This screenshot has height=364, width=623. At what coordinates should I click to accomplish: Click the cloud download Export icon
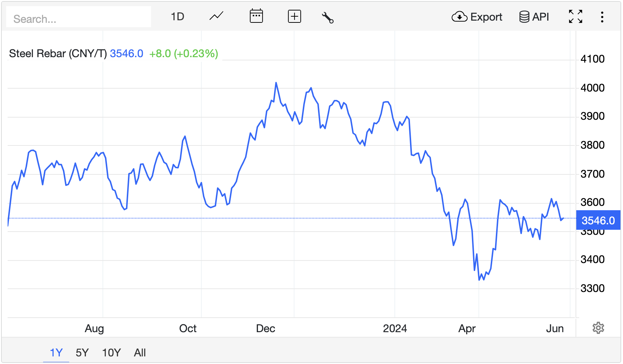click(x=459, y=17)
